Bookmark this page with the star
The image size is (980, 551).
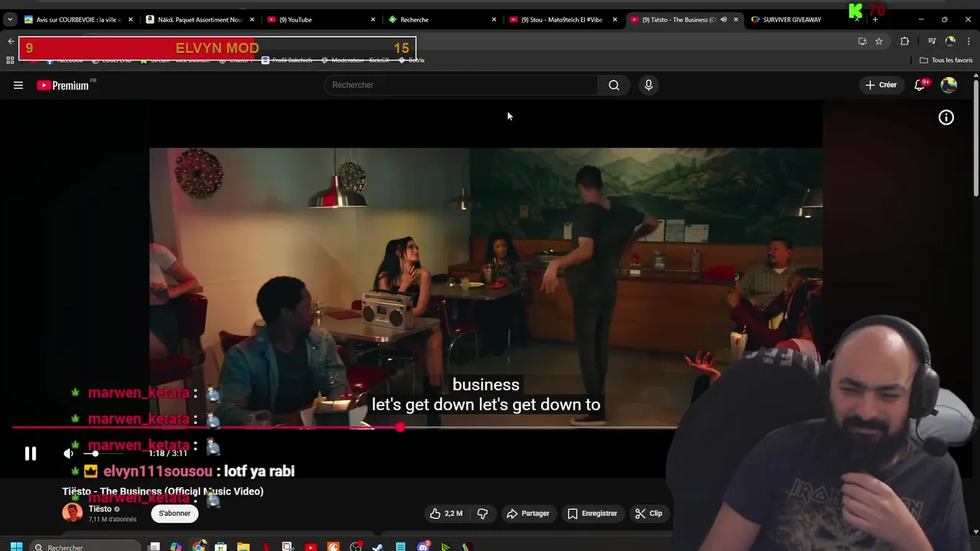879,41
